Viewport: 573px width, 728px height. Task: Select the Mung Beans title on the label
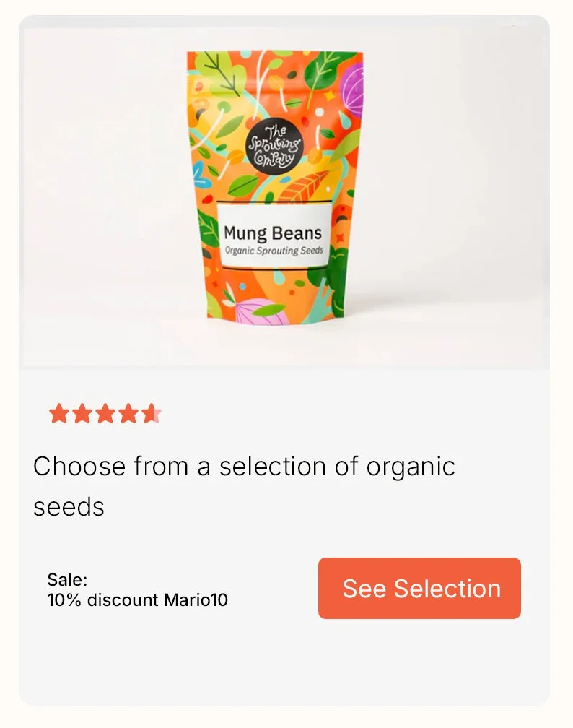(273, 233)
